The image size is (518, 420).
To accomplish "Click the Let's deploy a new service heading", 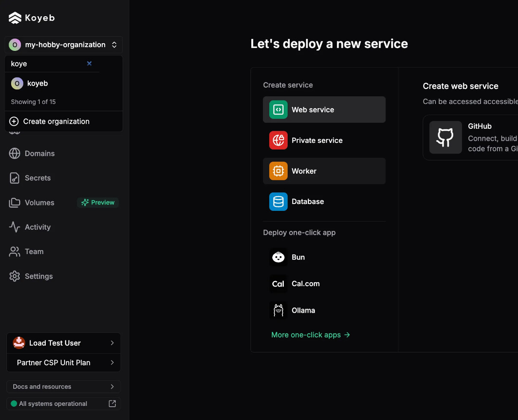I will point(329,44).
